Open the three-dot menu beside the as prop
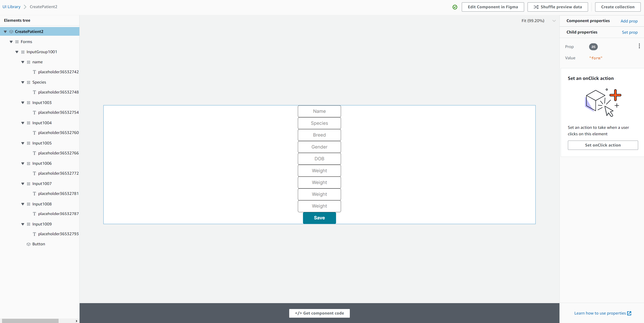Image resolution: width=644 pixels, height=323 pixels. coord(639,46)
